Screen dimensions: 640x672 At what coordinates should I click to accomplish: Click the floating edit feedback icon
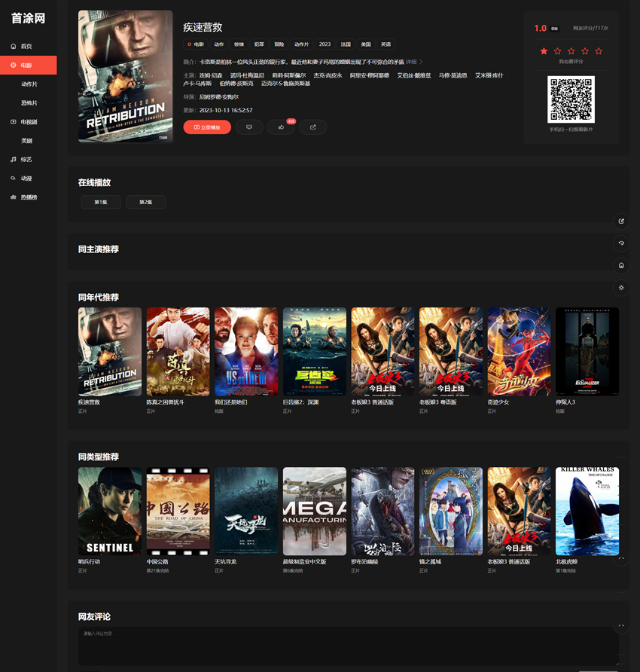tap(621, 221)
